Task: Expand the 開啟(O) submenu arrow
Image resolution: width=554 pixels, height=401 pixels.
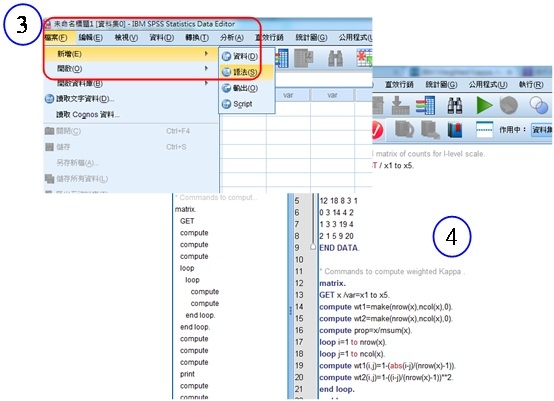Action: [x=206, y=68]
